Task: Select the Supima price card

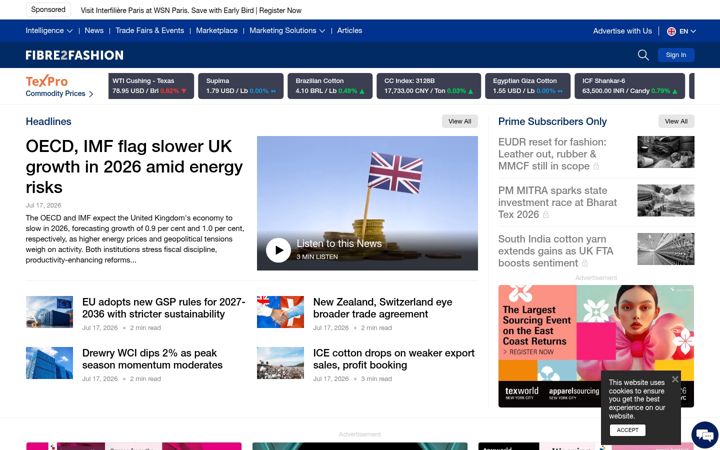Action: coord(241,86)
